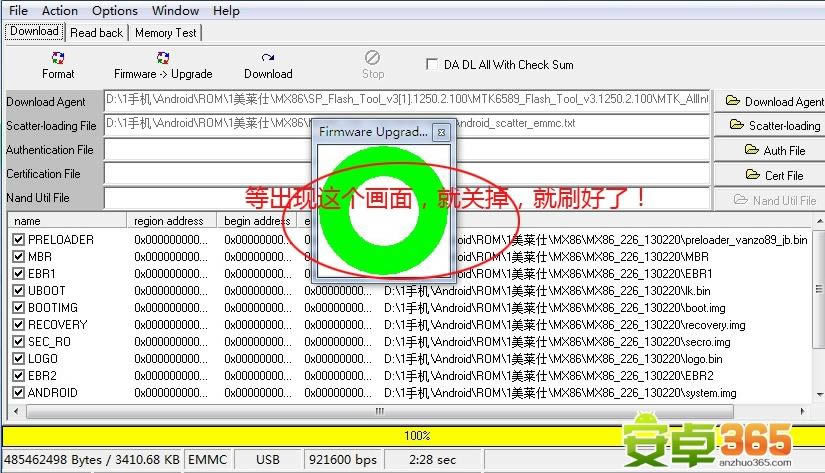This screenshot has height=473, width=825.
Task: Switch to the Memory Test tab
Action: [x=165, y=32]
